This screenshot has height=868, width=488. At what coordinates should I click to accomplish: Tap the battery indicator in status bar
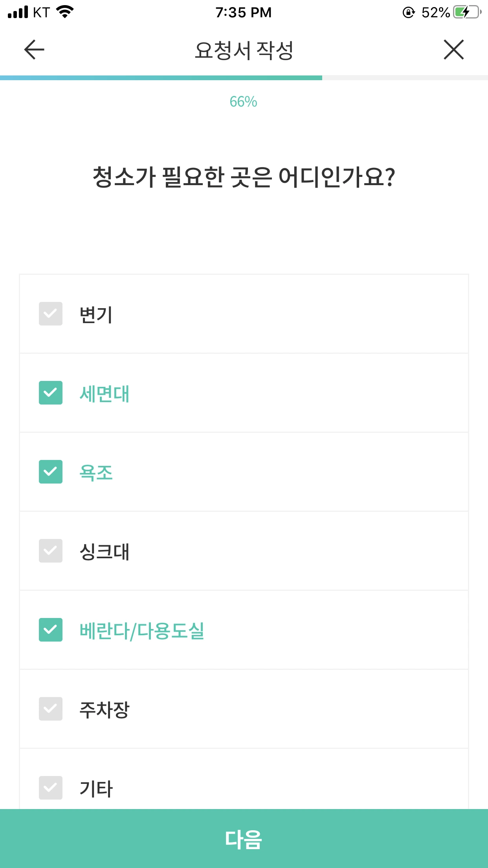(x=468, y=12)
